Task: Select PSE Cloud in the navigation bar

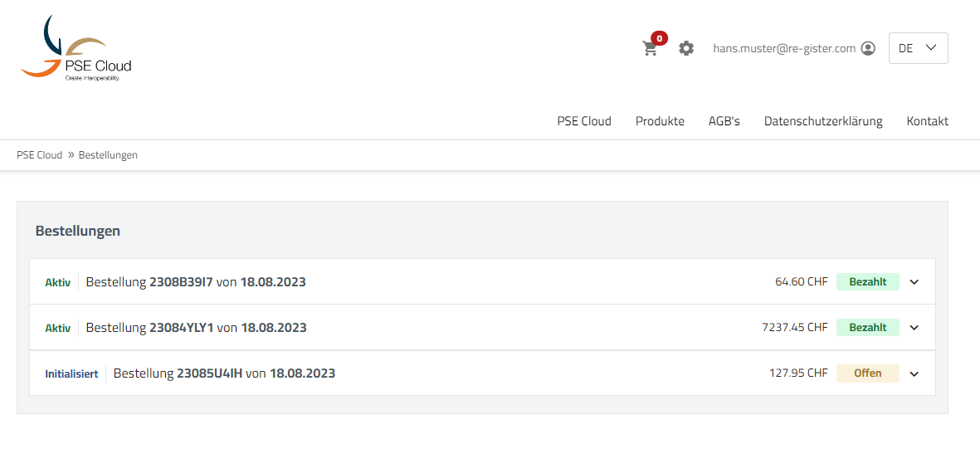Action: pyautogui.click(x=584, y=121)
